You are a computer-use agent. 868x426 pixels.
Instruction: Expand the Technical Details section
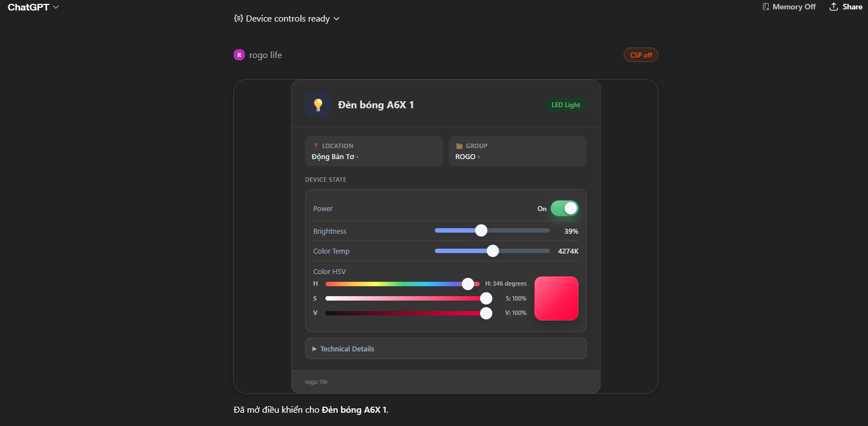coord(445,349)
